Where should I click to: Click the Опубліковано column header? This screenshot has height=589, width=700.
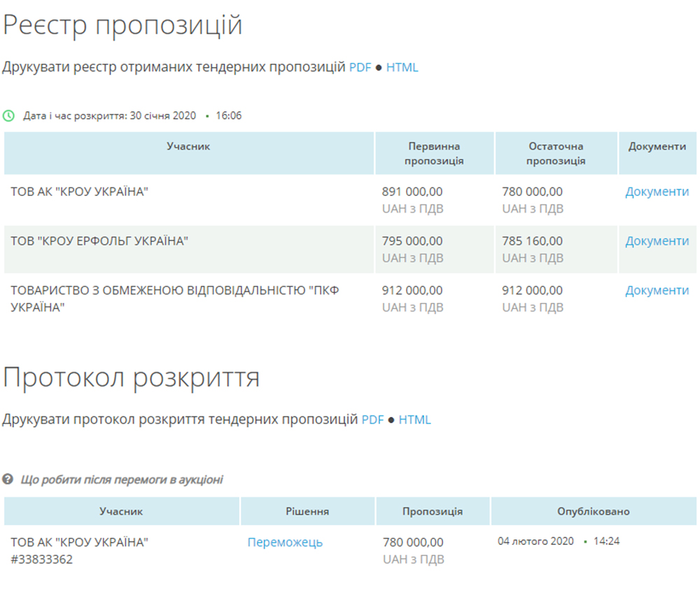[x=594, y=511]
